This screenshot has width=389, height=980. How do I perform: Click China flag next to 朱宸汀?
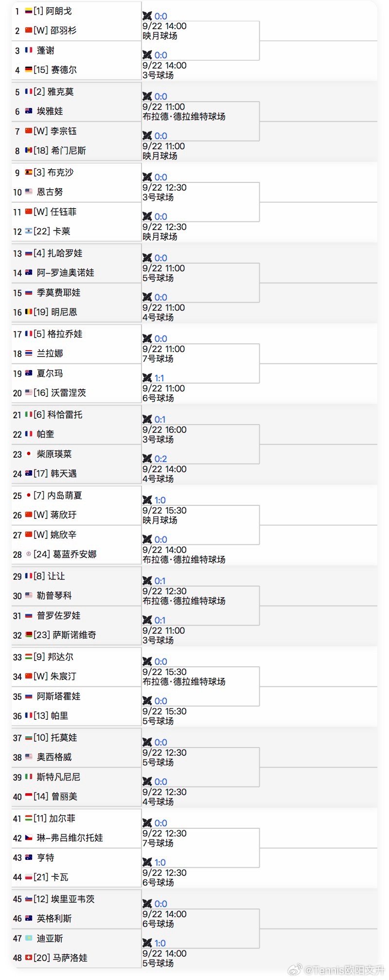(29, 676)
